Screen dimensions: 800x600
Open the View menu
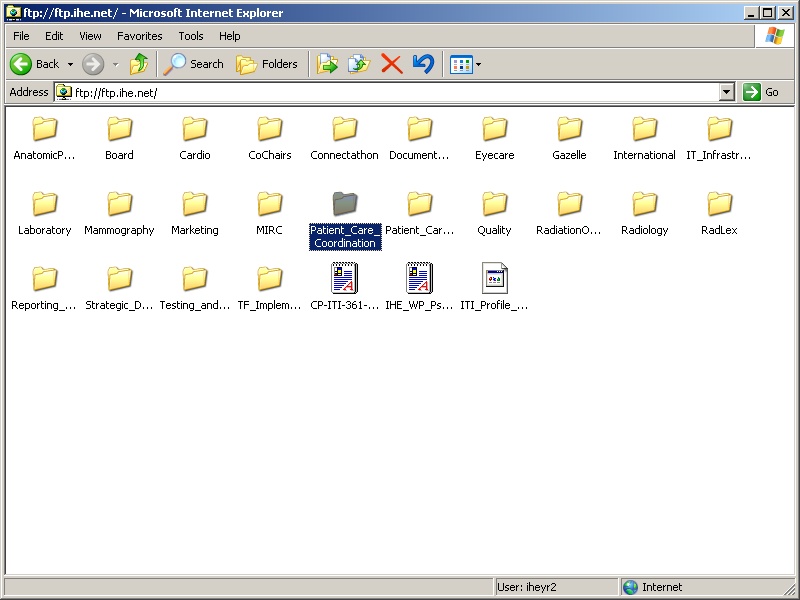[90, 36]
